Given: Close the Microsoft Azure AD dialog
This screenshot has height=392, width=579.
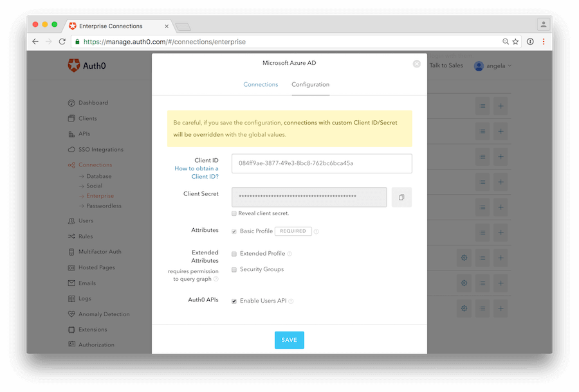Looking at the screenshot, I should tap(416, 64).
